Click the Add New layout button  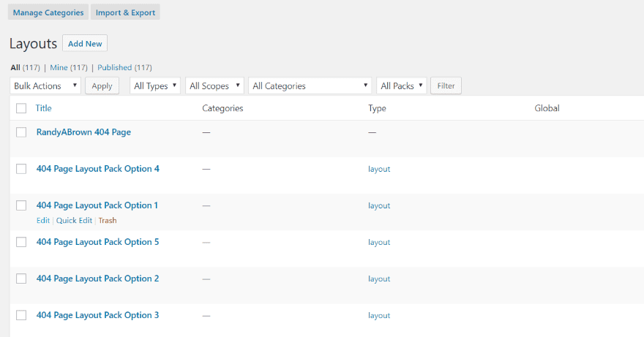click(x=85, y=44)
